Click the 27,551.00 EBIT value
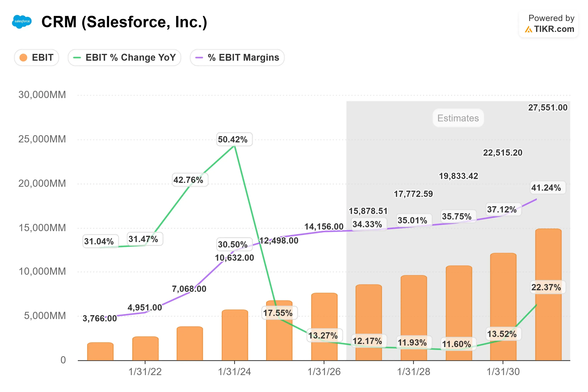Viewport: 588px width, 392px height. (548, 108)
